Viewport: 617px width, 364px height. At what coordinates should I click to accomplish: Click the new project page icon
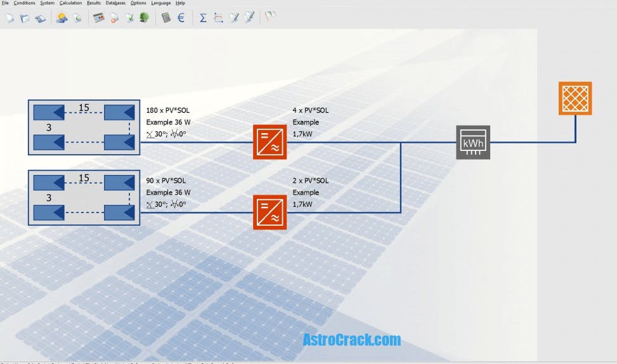click(10, 18)
